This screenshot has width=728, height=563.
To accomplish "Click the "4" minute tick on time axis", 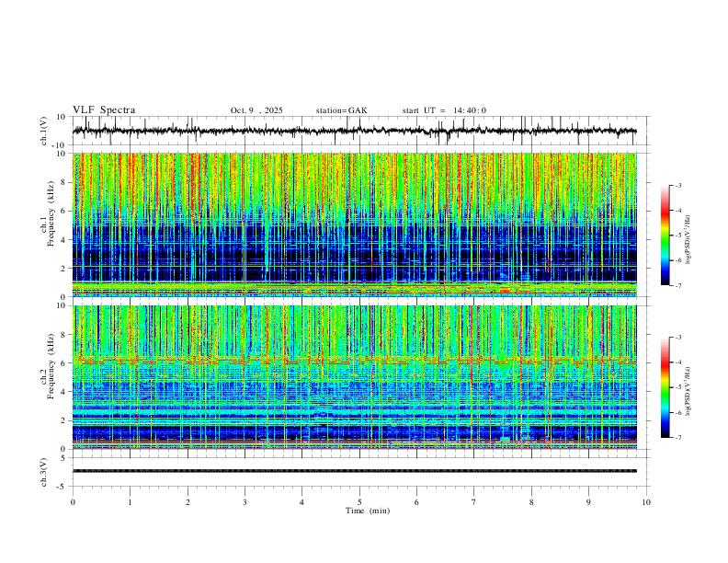I will pyautogui.click(x=301, y=502).
